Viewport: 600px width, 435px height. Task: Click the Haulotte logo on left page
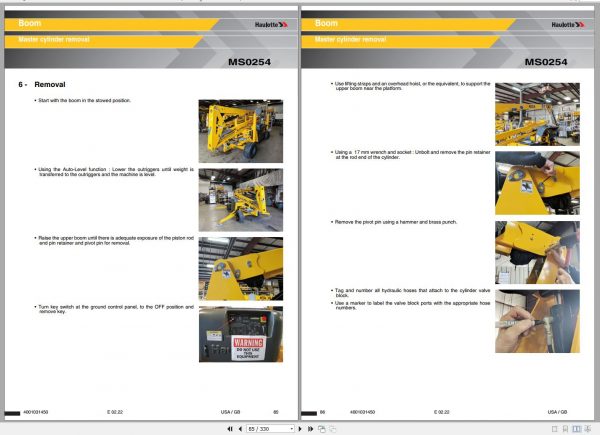click(x=271, y=24)
